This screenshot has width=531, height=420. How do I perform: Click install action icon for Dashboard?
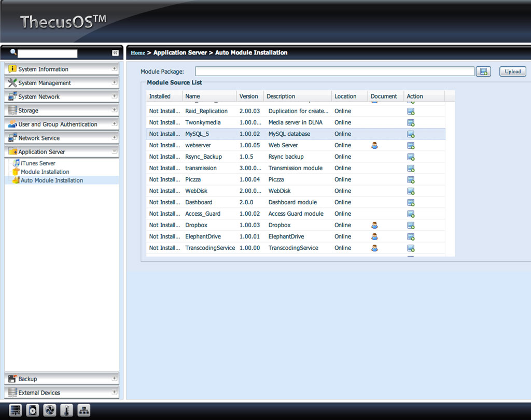[x=411, y=203]
